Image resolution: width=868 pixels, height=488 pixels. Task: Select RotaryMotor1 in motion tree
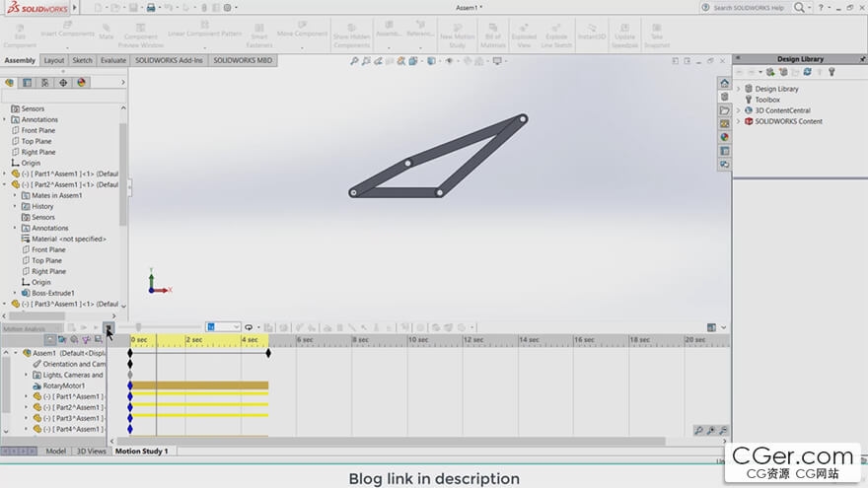63,385
